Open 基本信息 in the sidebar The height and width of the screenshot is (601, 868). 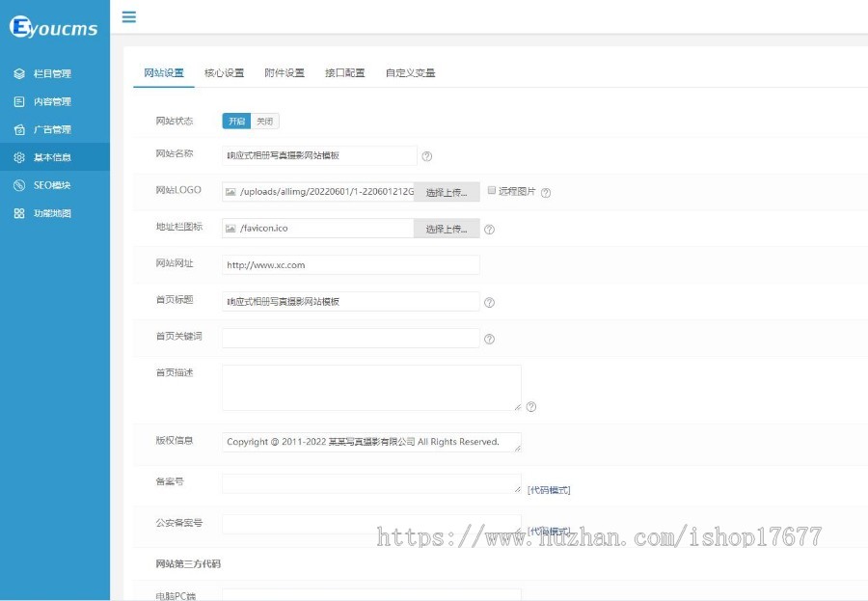55,157
